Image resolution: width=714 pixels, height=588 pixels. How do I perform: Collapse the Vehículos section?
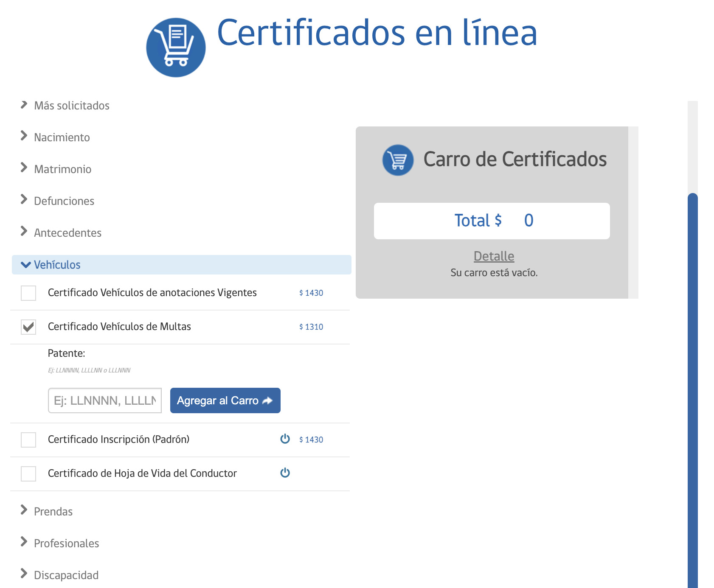57,264
